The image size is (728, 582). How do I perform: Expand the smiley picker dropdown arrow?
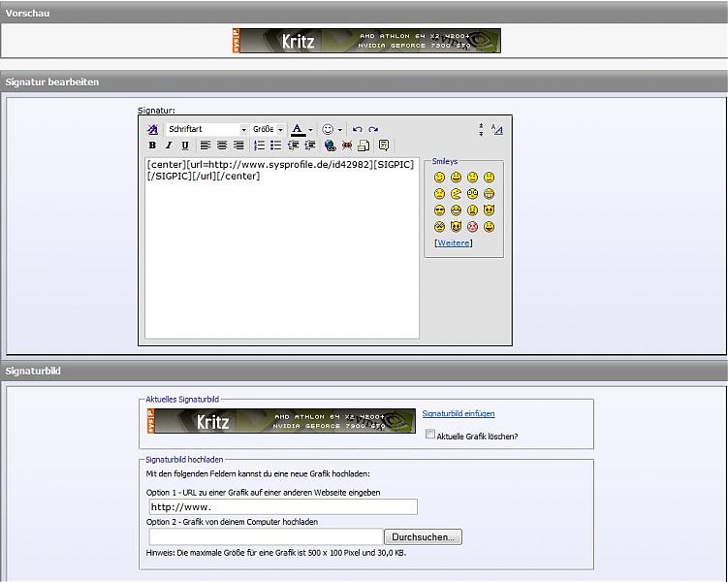click(340, 129)
